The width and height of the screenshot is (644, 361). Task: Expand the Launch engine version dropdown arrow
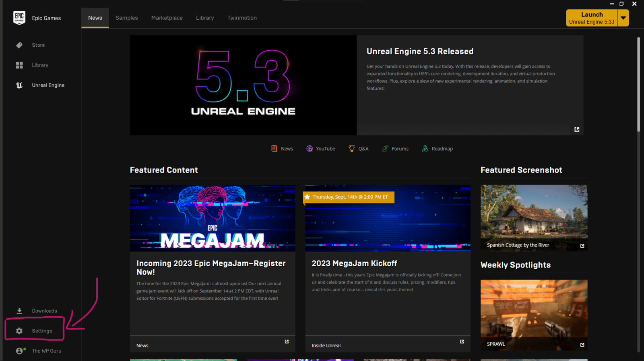click(623, 18)
